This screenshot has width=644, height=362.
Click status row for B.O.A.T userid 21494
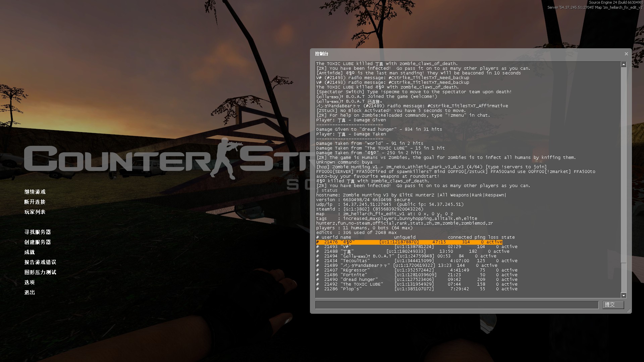pyautogui.click(x=406, y=256)
